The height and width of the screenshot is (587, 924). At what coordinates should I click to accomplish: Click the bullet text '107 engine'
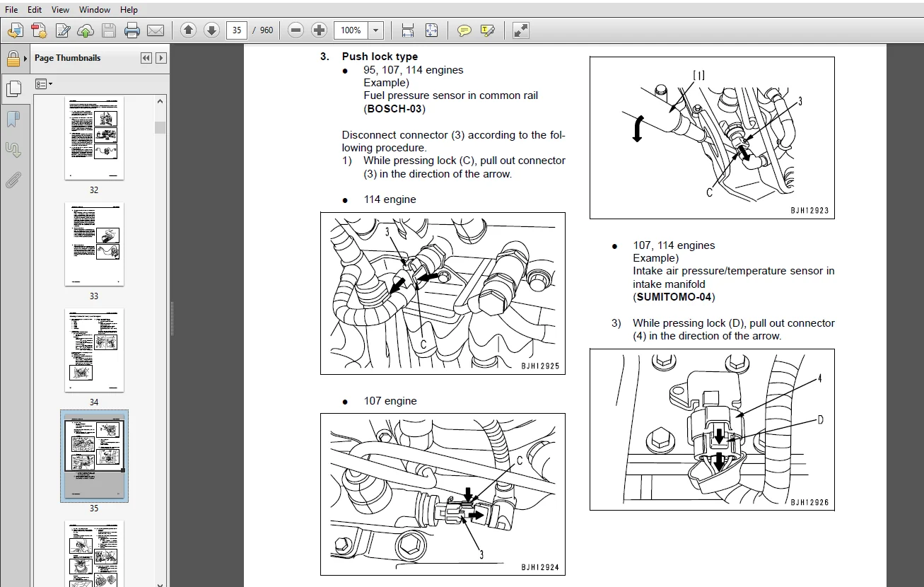click(390, 401)
